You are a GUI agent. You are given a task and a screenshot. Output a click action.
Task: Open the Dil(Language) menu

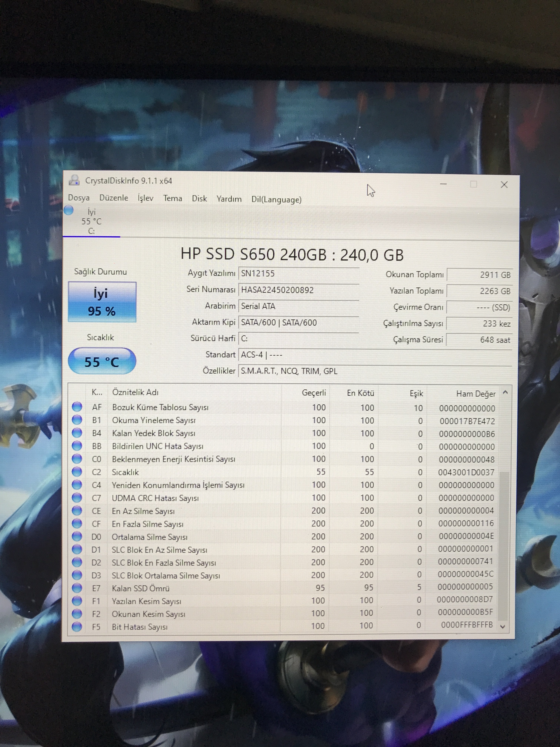pyautogui.click(x=276, y=200)
